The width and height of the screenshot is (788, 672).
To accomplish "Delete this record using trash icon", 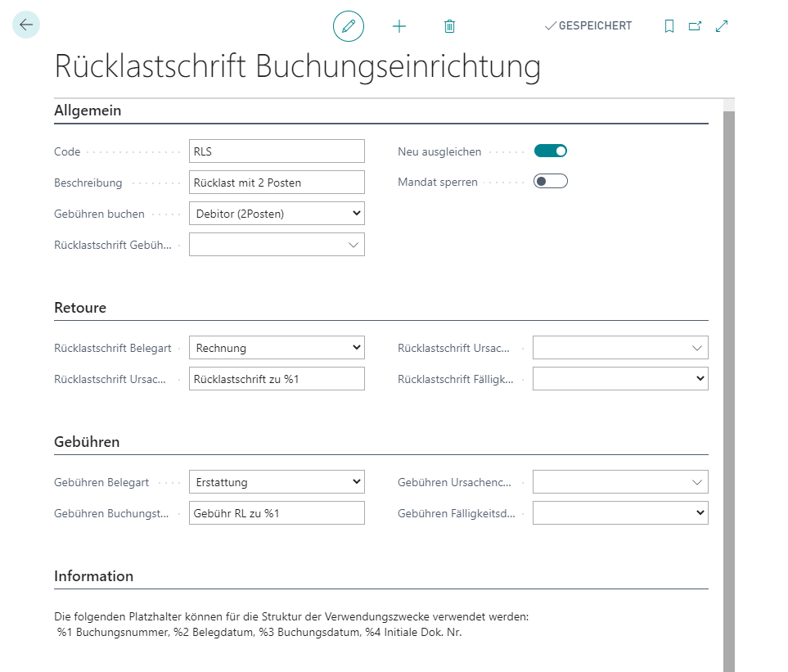I will [x=448, y=25].
